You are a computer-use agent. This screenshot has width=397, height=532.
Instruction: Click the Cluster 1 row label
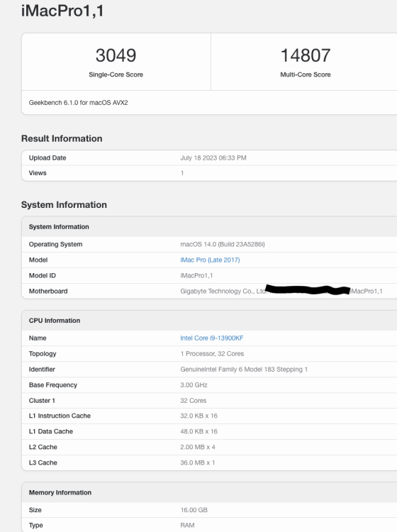(42, 400)
